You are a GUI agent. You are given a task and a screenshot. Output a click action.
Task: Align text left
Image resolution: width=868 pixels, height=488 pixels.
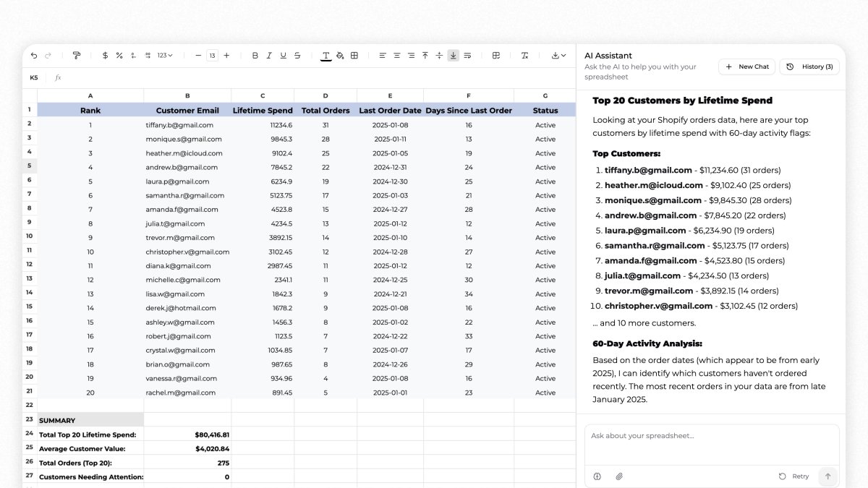pyautogui.click(x=383, y=56)
